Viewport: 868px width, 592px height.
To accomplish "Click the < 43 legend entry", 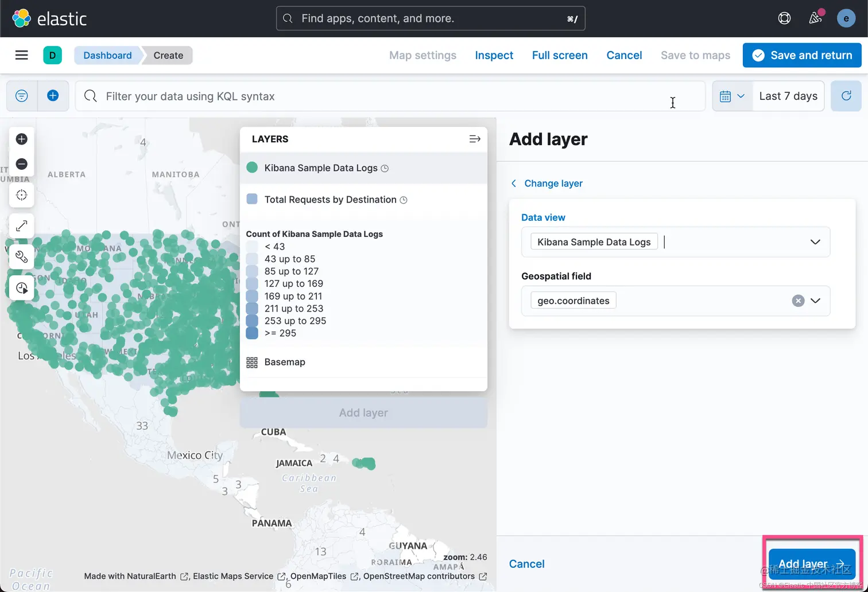I will coord(274,247).
